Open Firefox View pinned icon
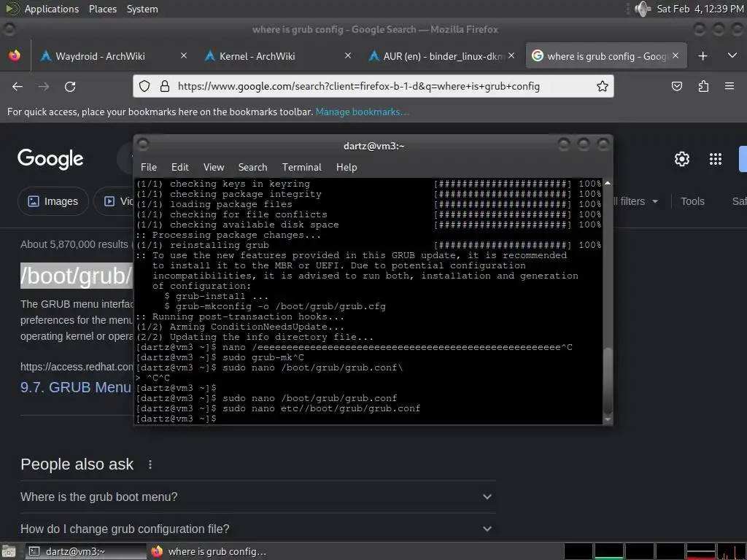Viewport: 747px width, 560px height. (x=15, y=55)
